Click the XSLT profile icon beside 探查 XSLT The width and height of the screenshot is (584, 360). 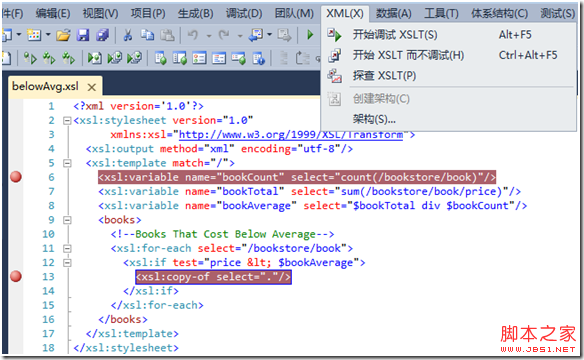click(334, 76)
